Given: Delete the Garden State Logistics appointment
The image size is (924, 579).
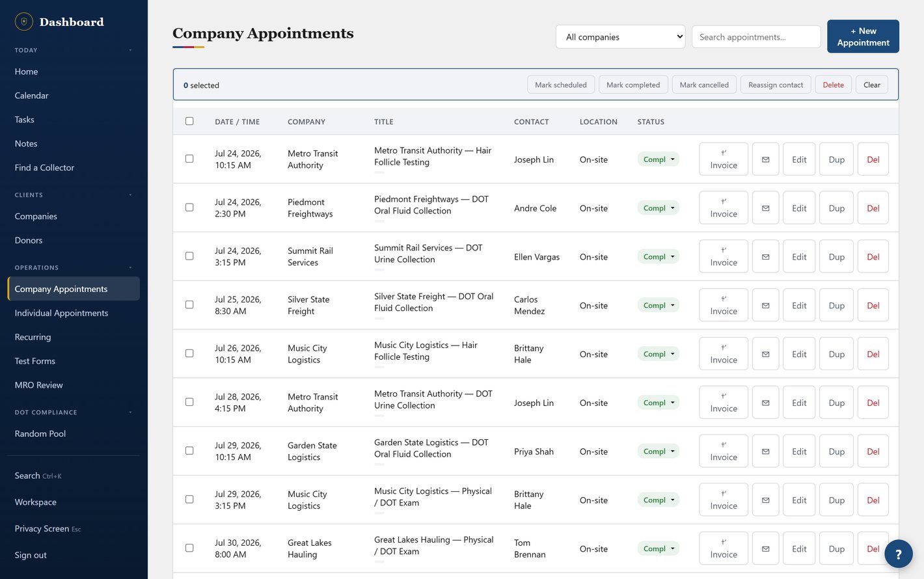Looking at the screenshot, I should [873, 451].
